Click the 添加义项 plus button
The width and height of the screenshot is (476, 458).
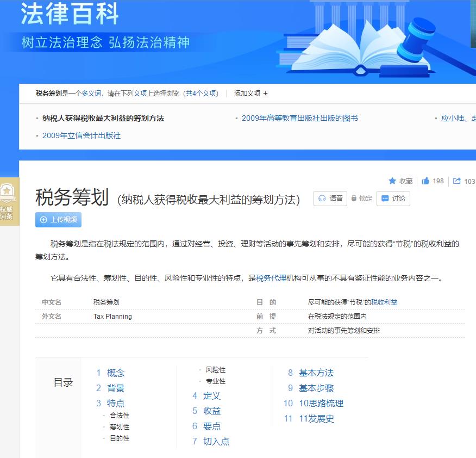click(x=265, y=94)
